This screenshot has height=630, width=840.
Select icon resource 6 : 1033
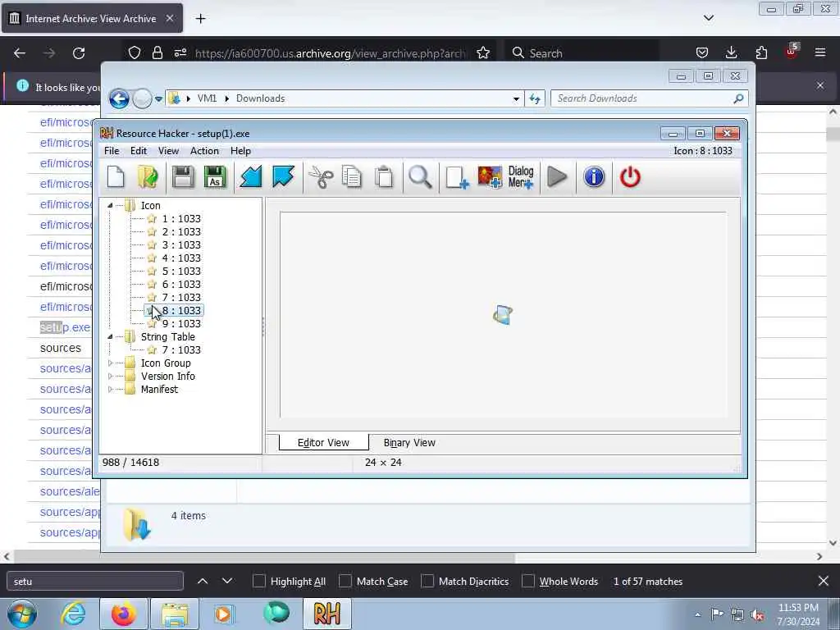181,285
